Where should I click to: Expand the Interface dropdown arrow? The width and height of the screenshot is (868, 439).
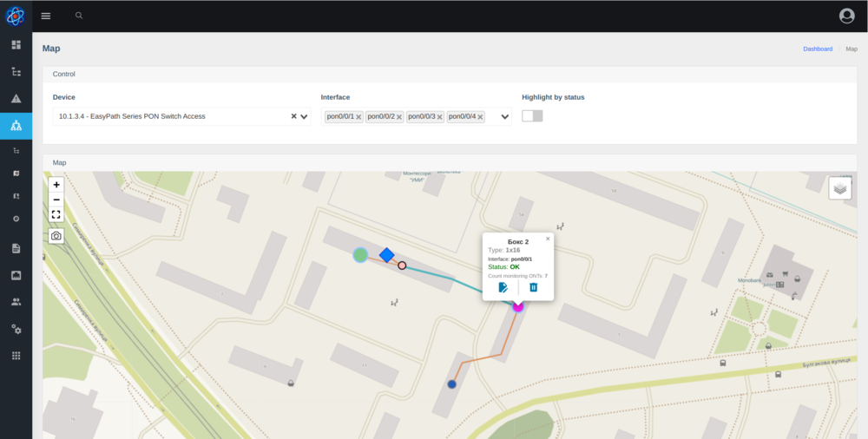(504, 116)
